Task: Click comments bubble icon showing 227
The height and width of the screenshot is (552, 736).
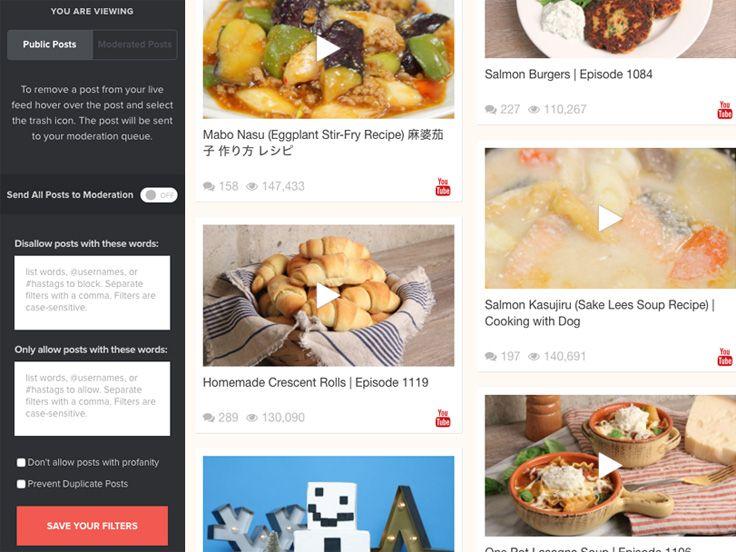Action: pos(491,109)
